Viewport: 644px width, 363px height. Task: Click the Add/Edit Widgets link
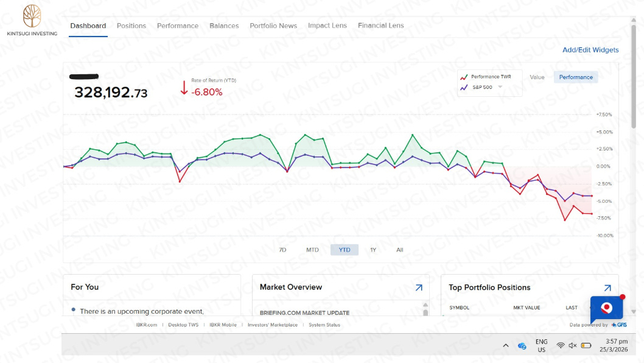tap(590, 50)
